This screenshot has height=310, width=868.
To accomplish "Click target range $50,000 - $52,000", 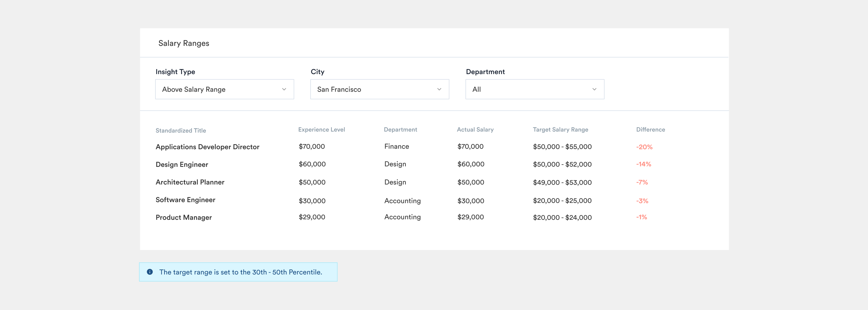I will pos(562,164).
